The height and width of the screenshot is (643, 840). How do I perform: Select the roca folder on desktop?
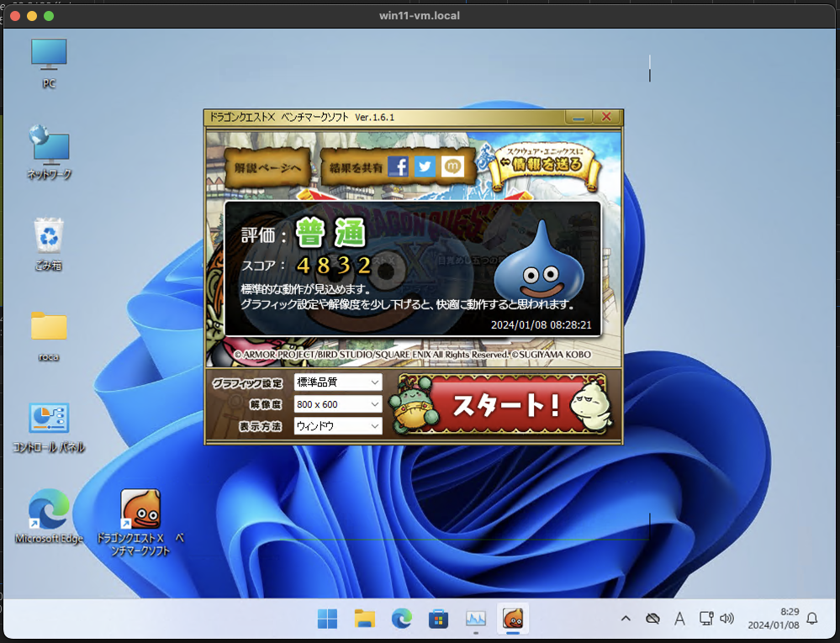click(49, 336)
